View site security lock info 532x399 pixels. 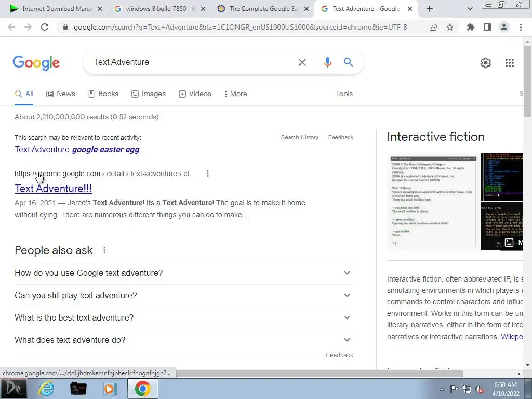(65, 27)
